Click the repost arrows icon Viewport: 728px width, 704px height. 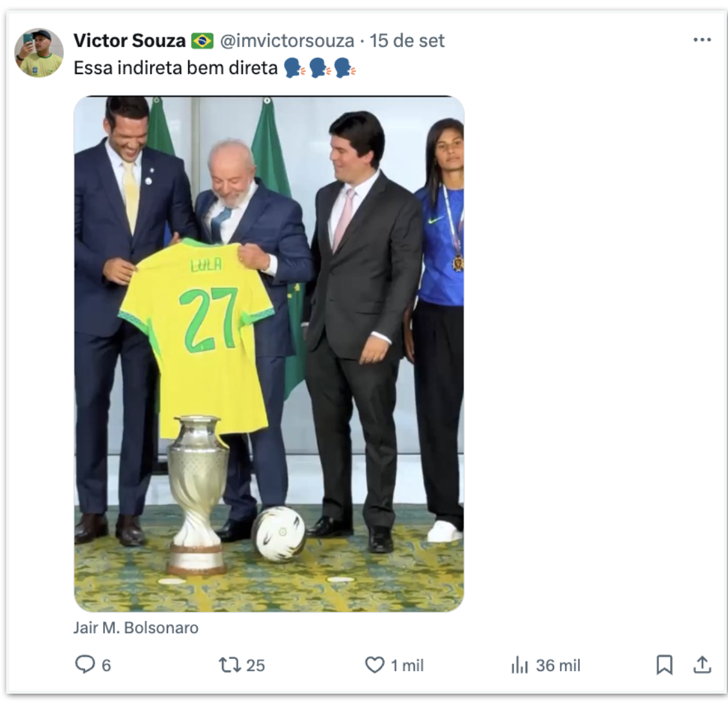228,665
